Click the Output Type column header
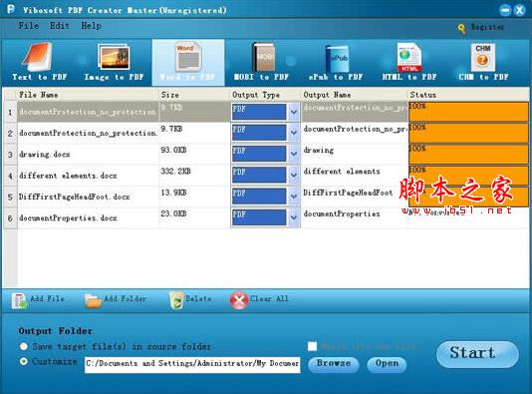Image resolution: width=532 pixels, height=394 pixels. [x=265, y=95]
